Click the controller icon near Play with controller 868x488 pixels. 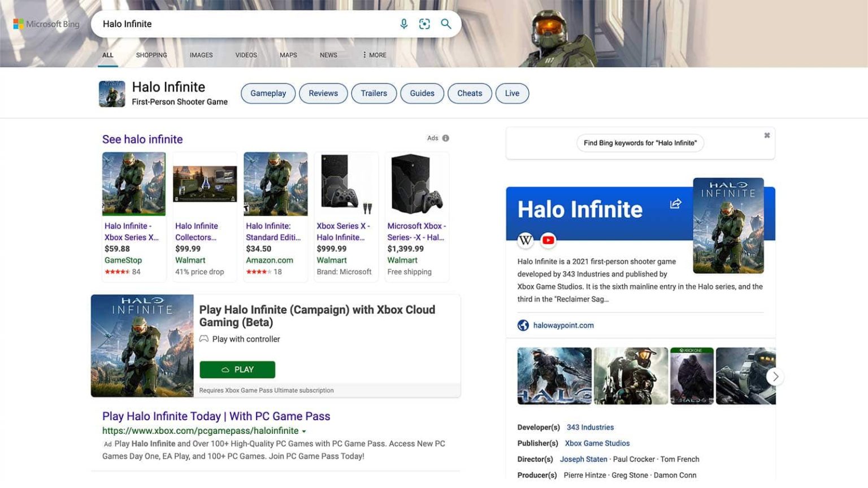pos(204,339)
